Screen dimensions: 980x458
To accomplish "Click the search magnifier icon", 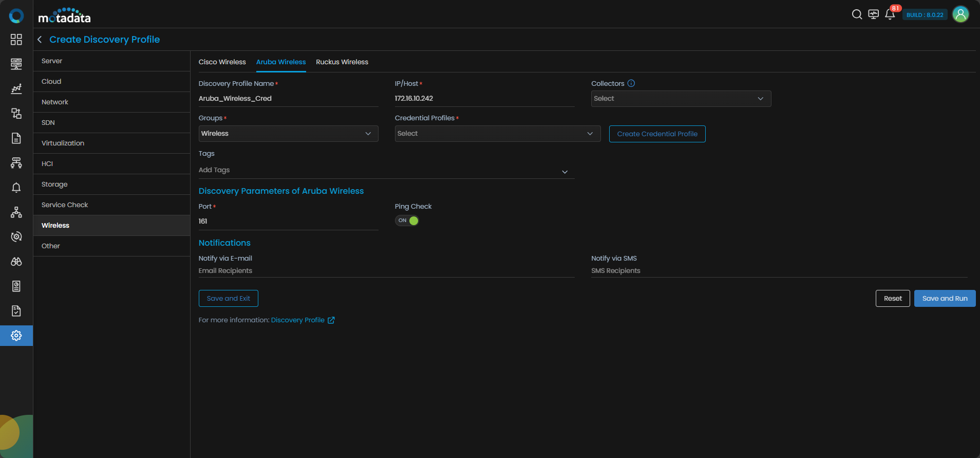I will click(x=857, y=14).
